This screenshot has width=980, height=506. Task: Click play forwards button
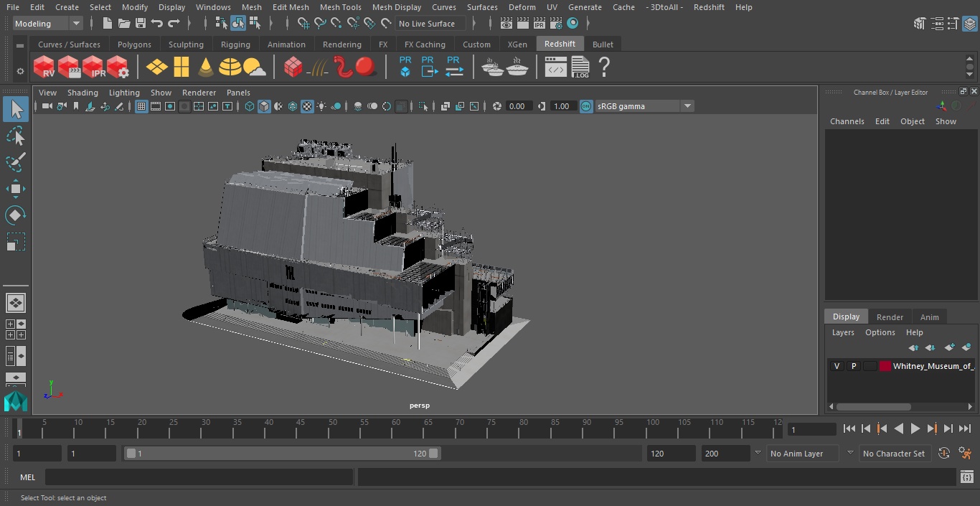(x=915, y=428)
